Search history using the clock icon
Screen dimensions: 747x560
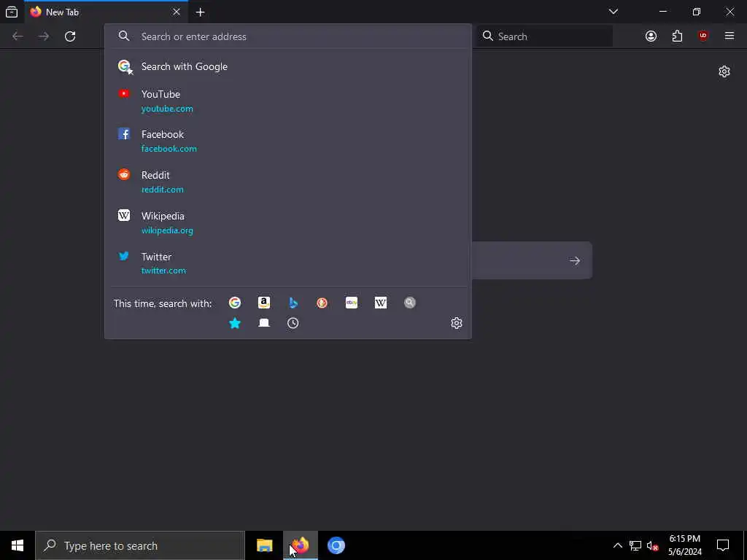coord(293,323)
